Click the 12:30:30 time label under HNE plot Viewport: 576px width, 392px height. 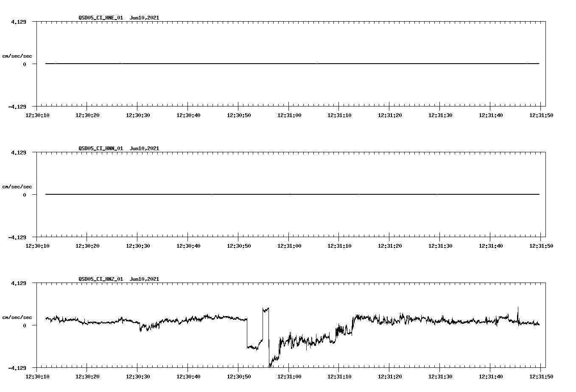pyautogui.click(x=137, y=115)
